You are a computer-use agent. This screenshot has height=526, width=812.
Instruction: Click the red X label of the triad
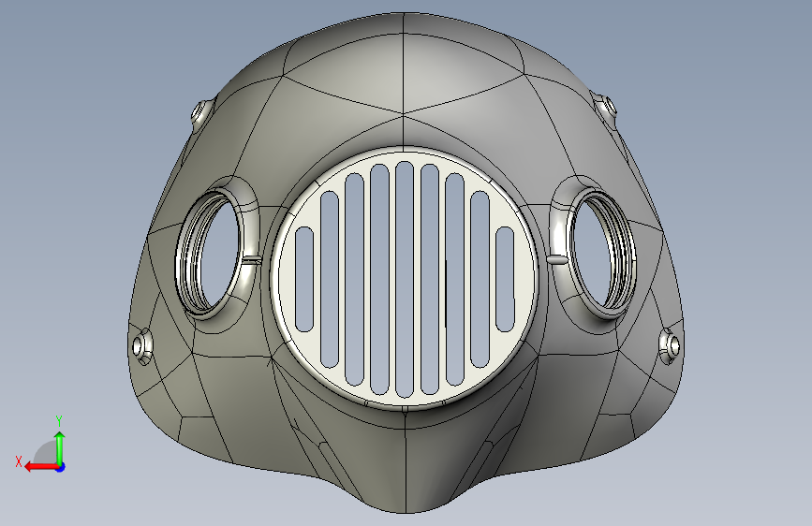(19, 461)
